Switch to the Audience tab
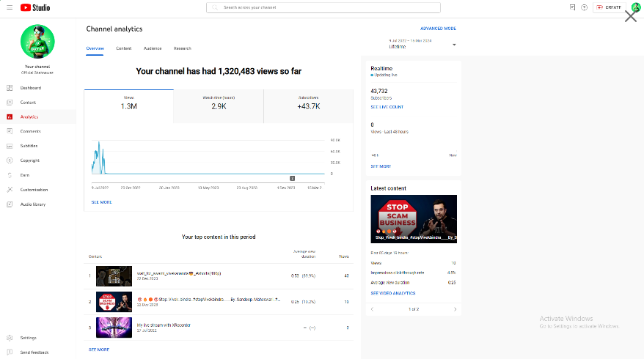The image size is (644, 359). pos(153,48)
